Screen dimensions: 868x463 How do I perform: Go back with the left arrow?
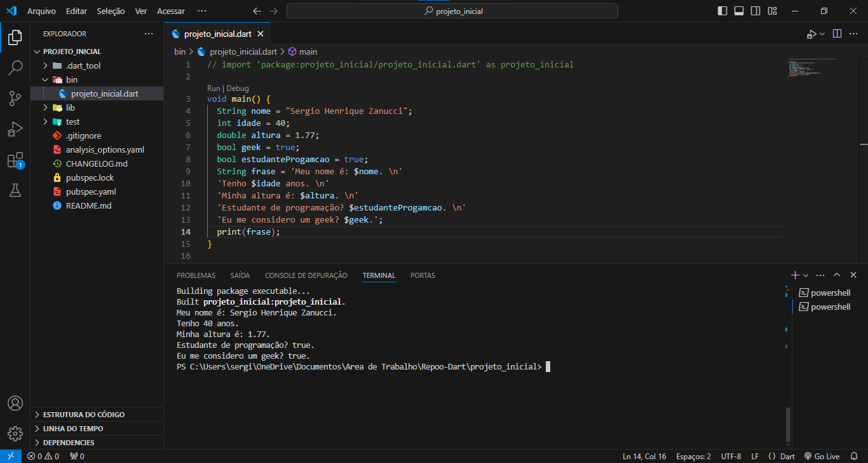[257, 11]
